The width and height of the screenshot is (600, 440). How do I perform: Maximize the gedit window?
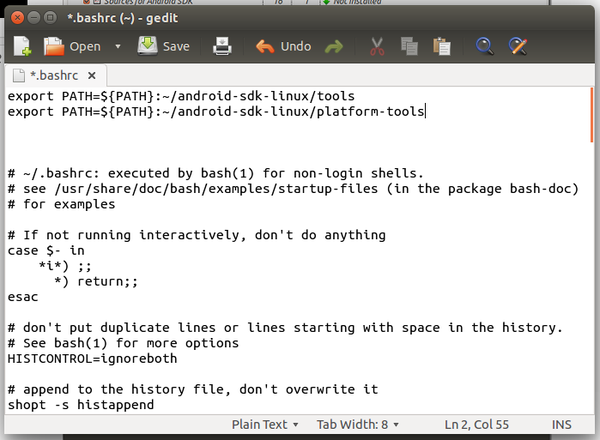pos(50,18)
